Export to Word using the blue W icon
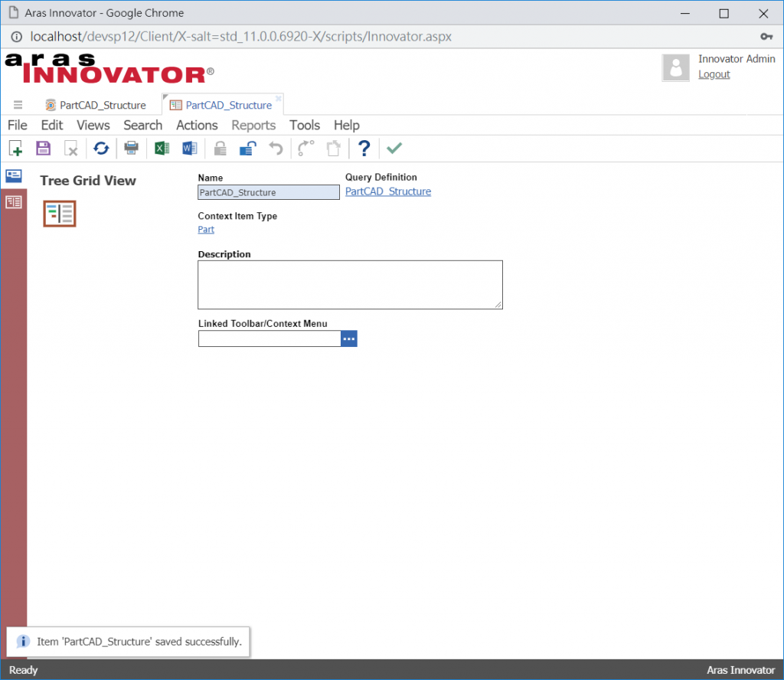Screen dimensions: 784x680 [x=190, y=148]
